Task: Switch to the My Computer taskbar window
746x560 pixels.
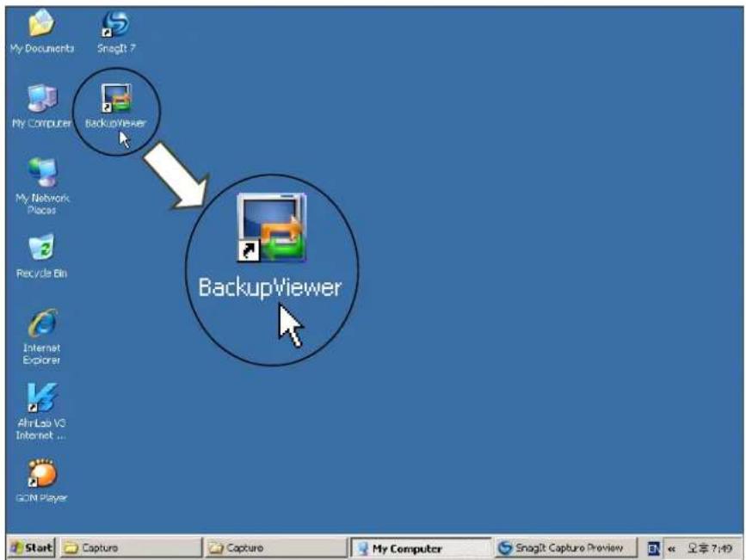Action: coord(421,549)
